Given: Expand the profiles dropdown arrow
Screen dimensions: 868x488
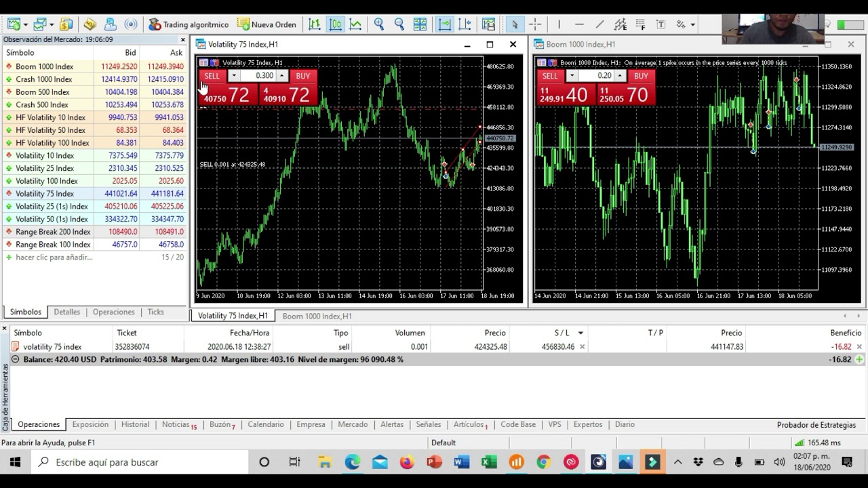Looking at the screenshot, I should click(51, 24).
